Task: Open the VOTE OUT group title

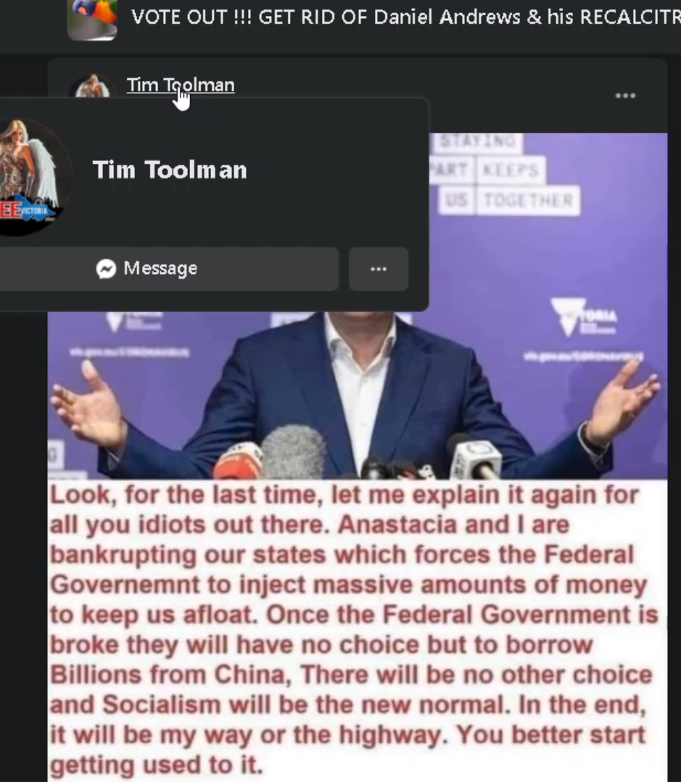Action: (x=405, y=17)
